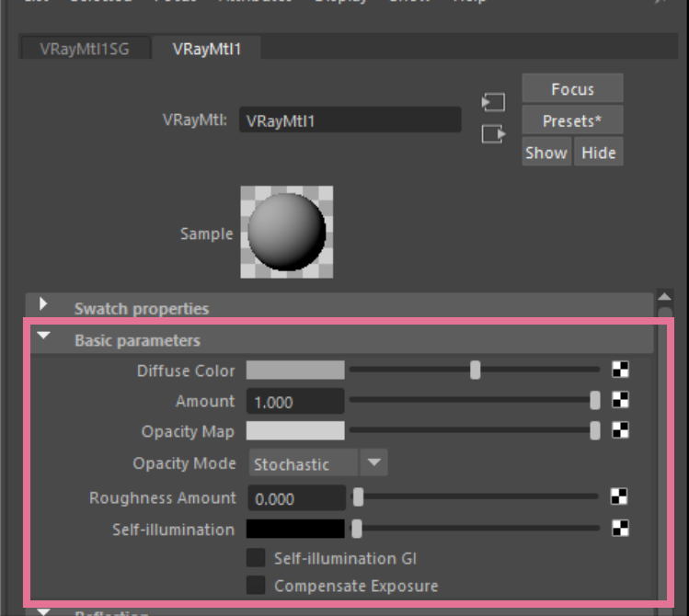
Task: Expand the Swatch properties section
Action: 42,303
